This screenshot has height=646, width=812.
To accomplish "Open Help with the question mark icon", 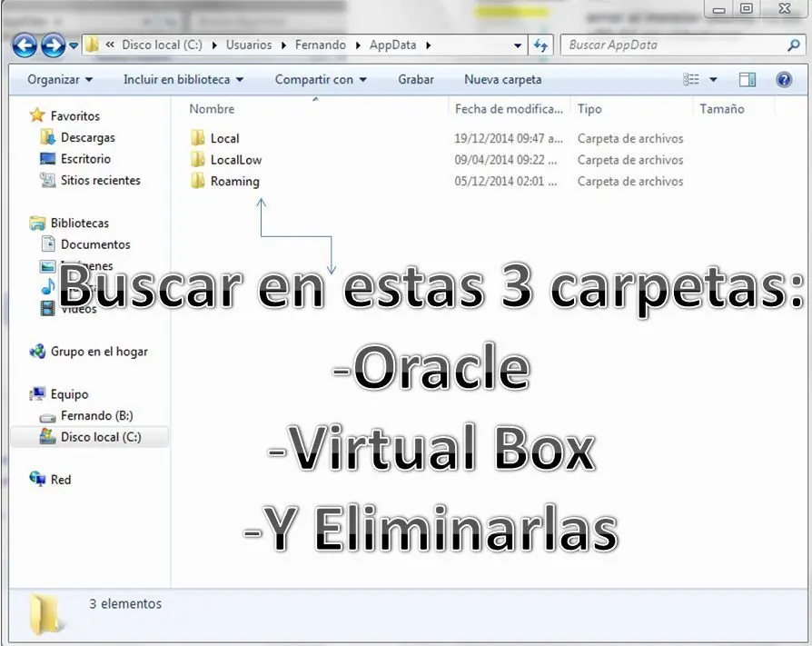I will tap(784, 79).
